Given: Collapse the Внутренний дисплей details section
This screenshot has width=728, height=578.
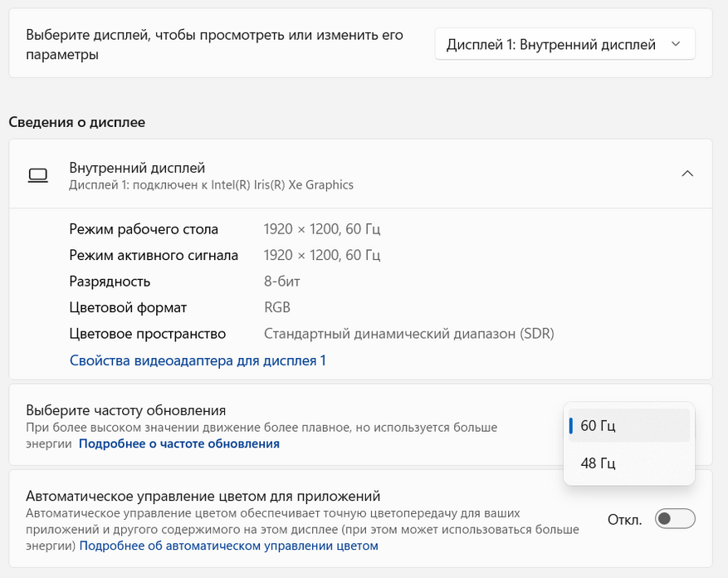Looking at the screenshot, I should pos(686,174).
